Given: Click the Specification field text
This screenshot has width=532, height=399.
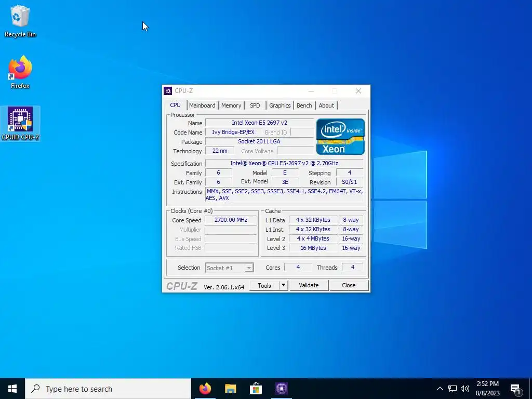Looking at the screenshot, I should point(284,163).
